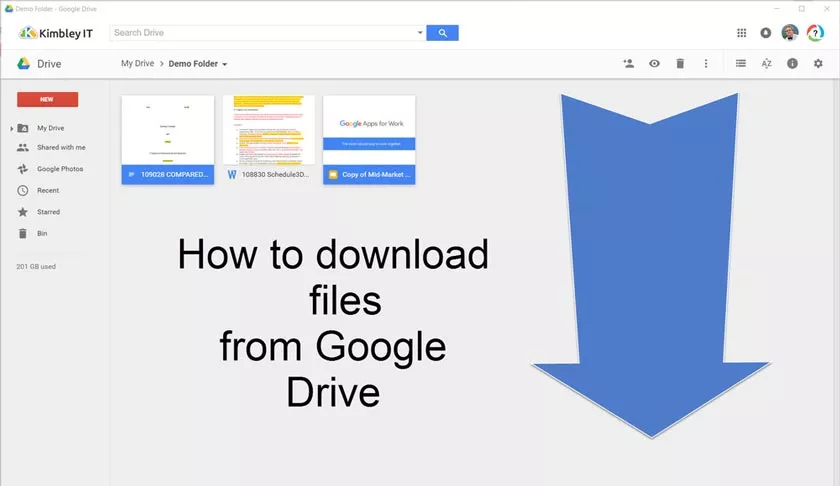The image size is (840, 486).
Task: Click the Drive label next to the logo
Action: point(49,64)
